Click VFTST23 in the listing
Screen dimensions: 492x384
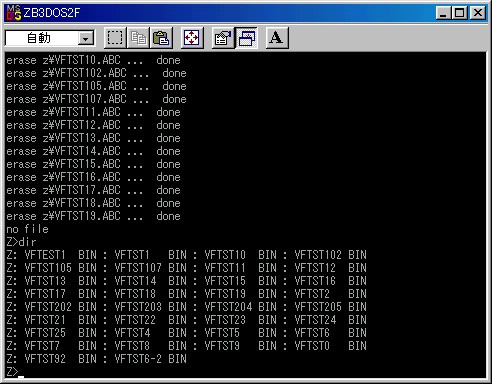tap(225, 320)
